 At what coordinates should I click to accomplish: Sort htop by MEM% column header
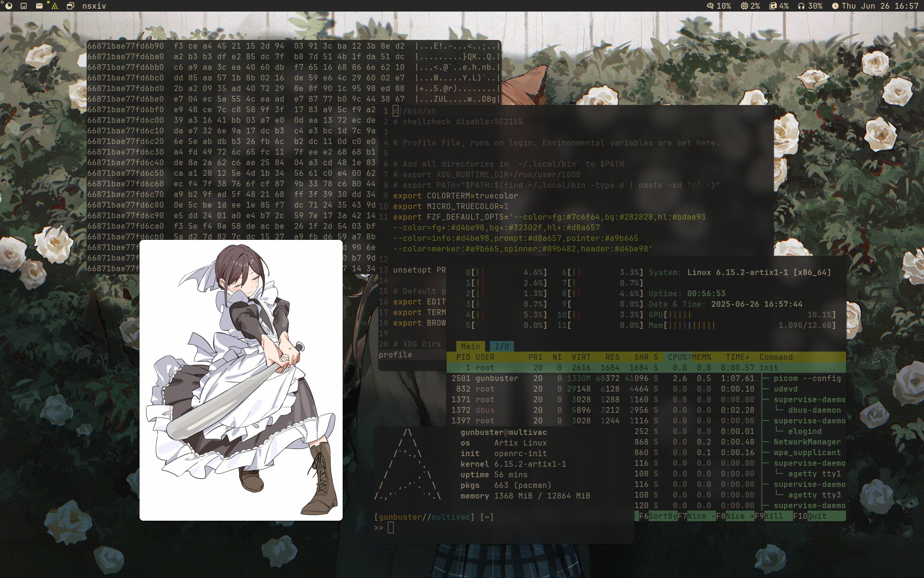[702, 357]
